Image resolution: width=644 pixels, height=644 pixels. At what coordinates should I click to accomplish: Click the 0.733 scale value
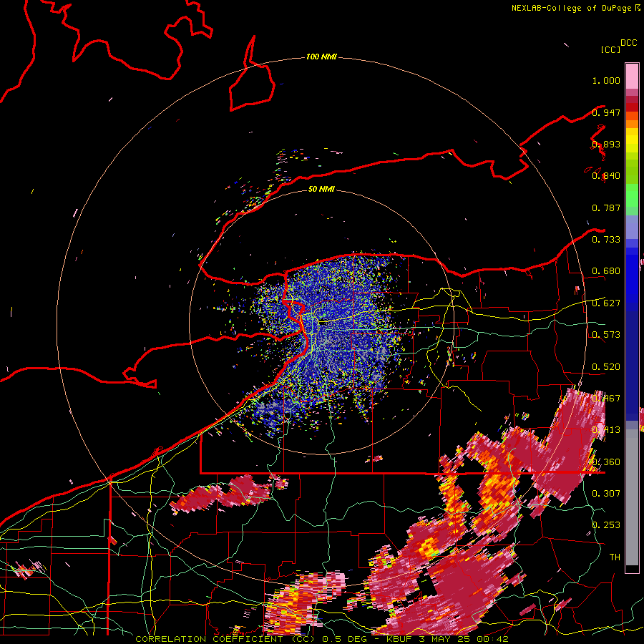(x=606, y=240)
